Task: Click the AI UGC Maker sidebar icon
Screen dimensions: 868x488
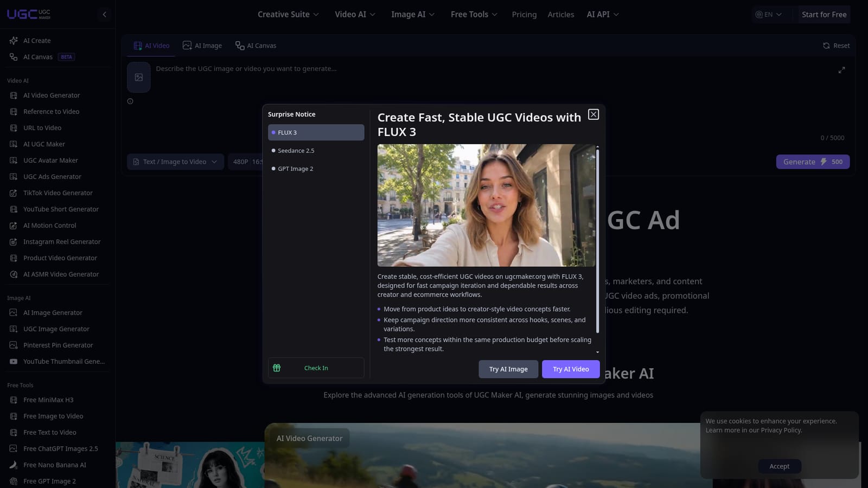Action: pyautogui.click(x=14, y=144)
